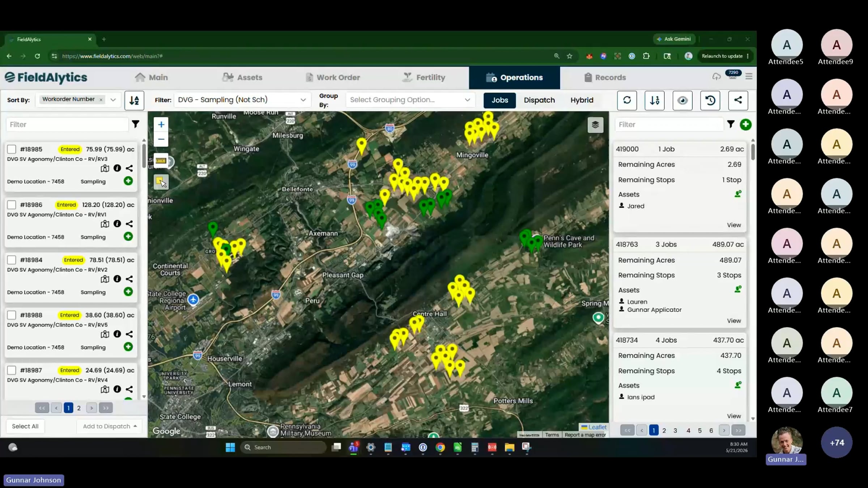Open the Fertility tab
The image size is (868, 488).
(424, 77)
